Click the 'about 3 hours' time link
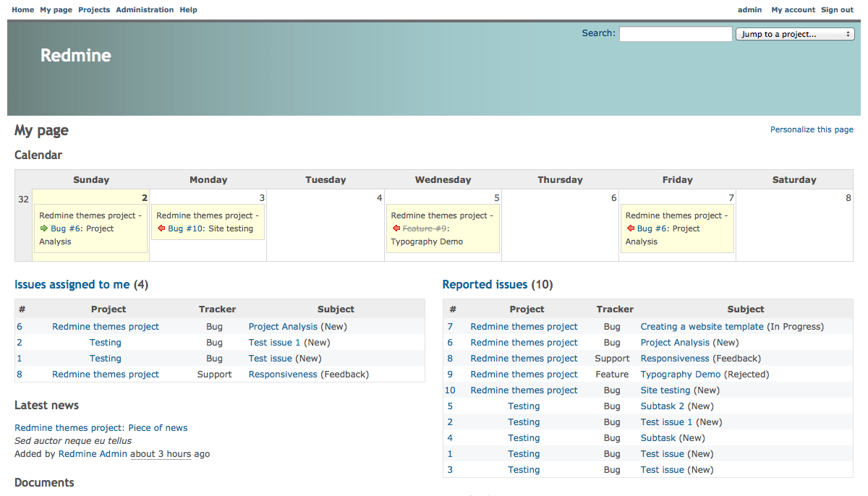 click(161, 454)
